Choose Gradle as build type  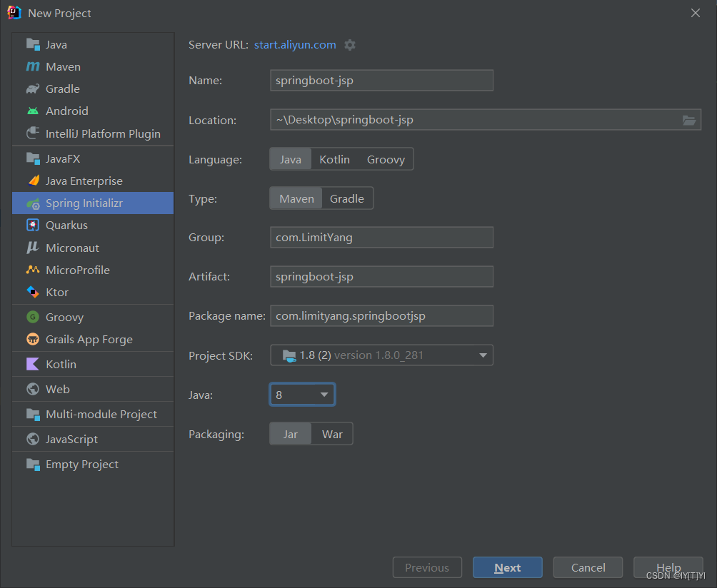(347, 199)
